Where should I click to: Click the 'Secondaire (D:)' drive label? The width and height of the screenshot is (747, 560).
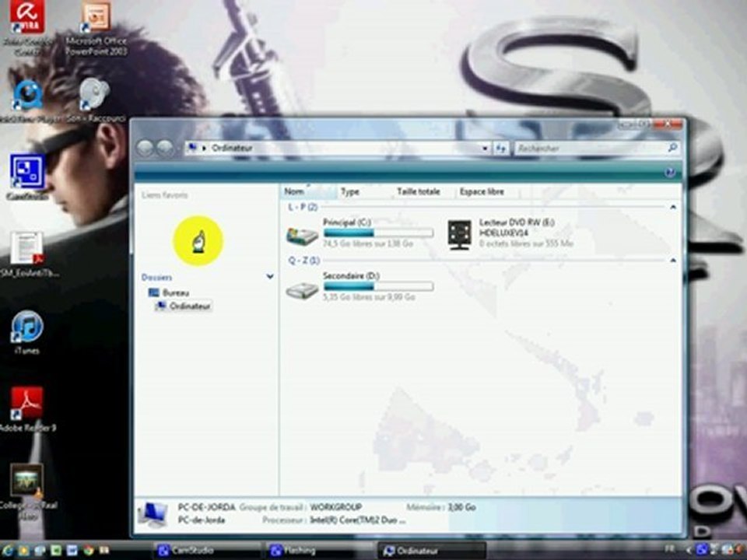(351, 275)
